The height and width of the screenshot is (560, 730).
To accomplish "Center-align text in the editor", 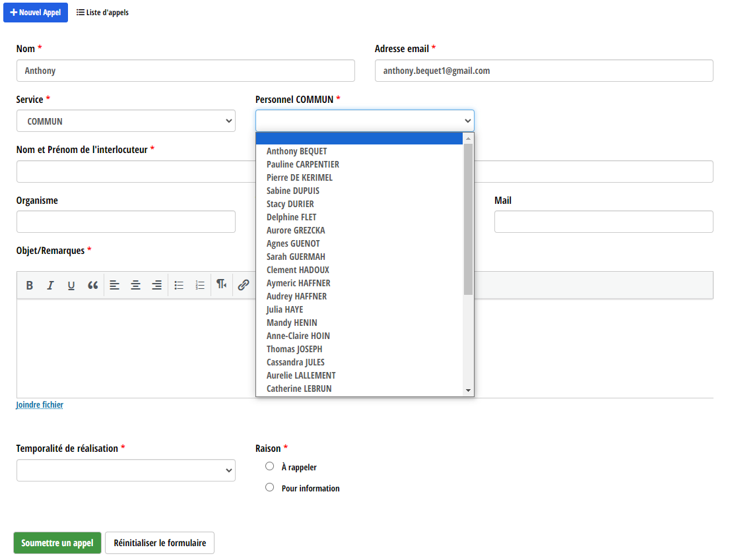I will (x=135, y=286).
